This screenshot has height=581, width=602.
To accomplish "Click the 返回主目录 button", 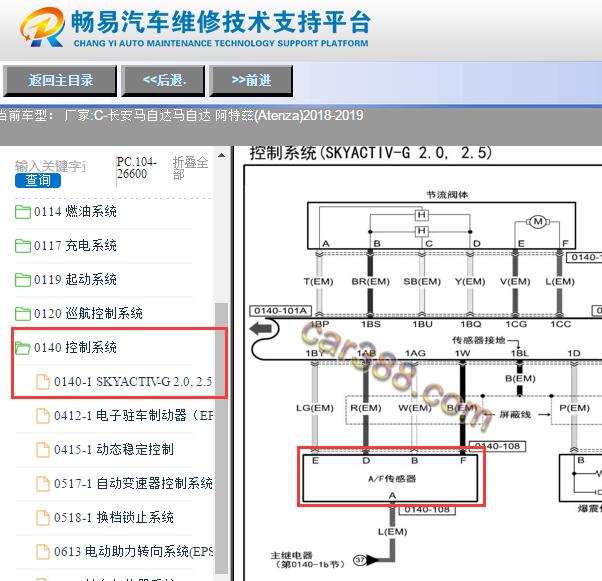I will pos(60,81).
